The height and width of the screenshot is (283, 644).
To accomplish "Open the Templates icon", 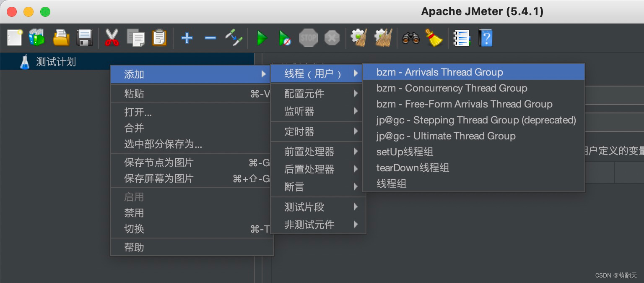I will tap(37, 38).
